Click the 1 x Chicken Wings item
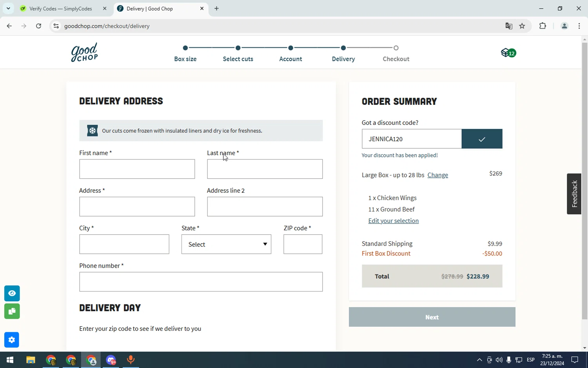Screen dimensions: 588x368 pos(392,198)
